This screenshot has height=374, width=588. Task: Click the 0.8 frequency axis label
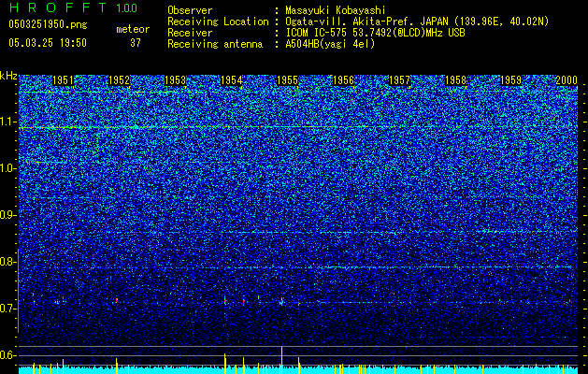coord(8,262)
